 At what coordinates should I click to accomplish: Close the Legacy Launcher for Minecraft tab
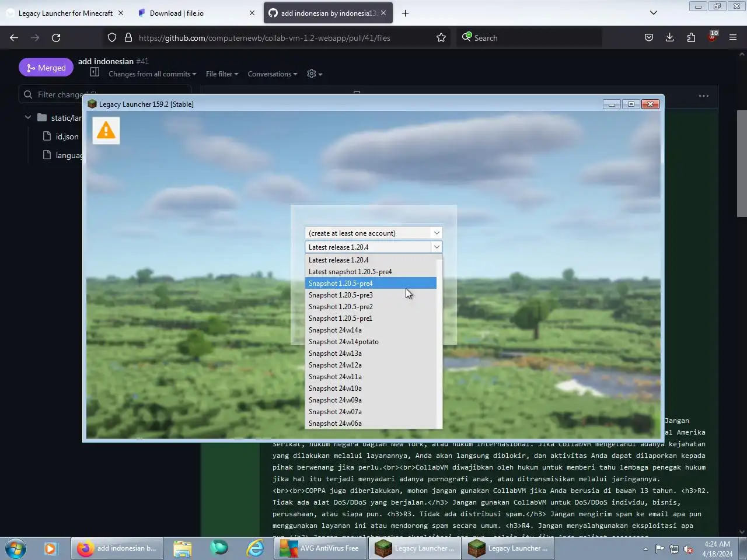click(x=121, y=13)
